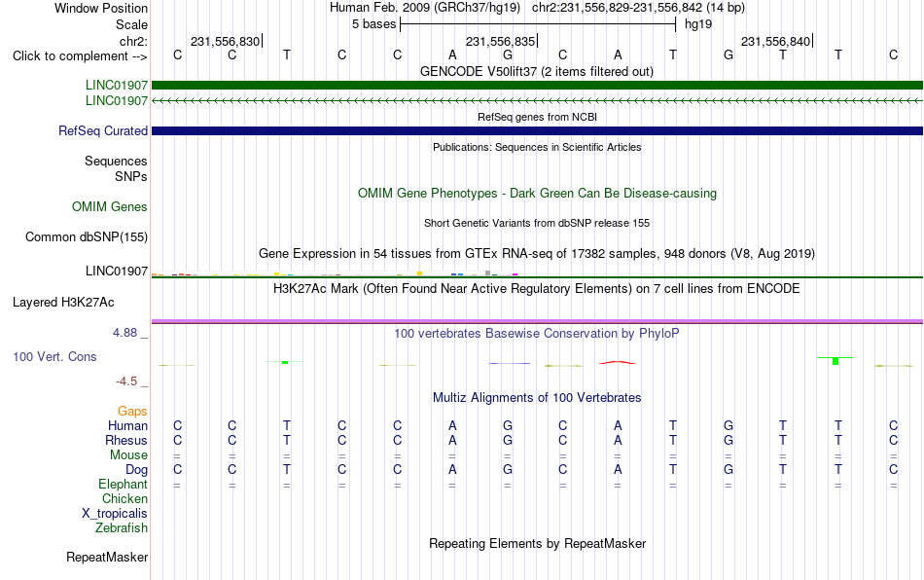
Task: Click the Mouse alignment row label
Action: pos(128,455)
